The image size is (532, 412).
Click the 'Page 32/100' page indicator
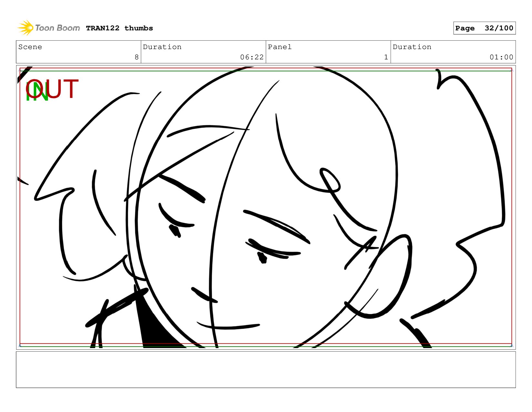[x=484, y=28]
